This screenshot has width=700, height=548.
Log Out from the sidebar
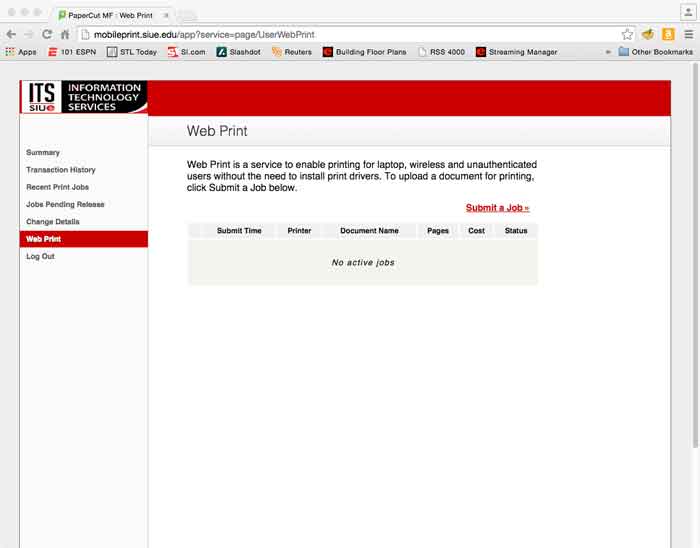coord(40,256)
